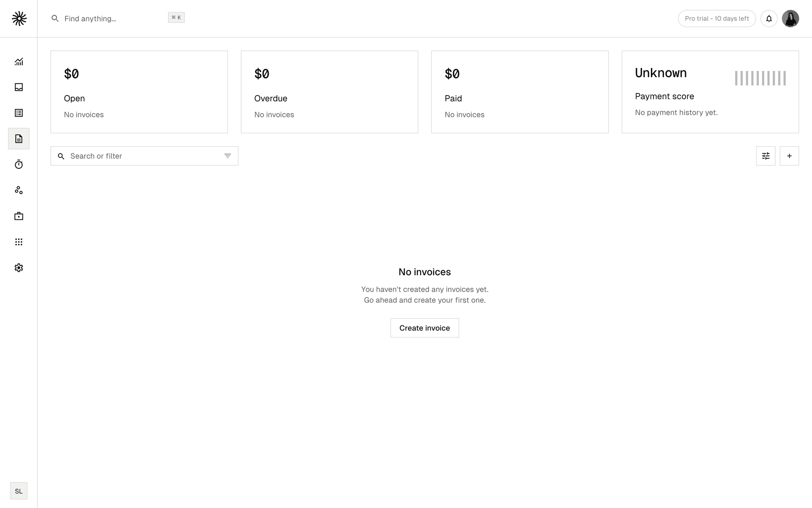The height and width of the screenshot is (508, 812).
Task: Click the ⌘K shortcut hint
Action: (176, 17)
